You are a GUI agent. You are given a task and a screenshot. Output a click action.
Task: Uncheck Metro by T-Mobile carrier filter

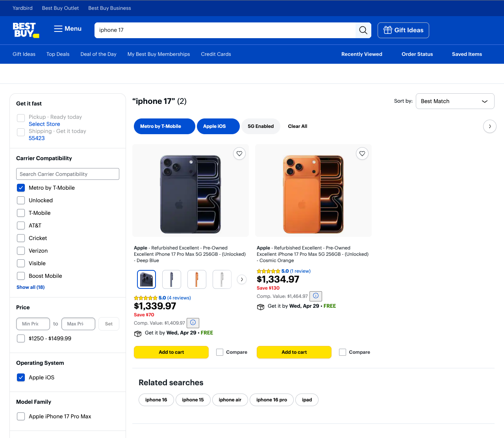(x=21, y=188)
